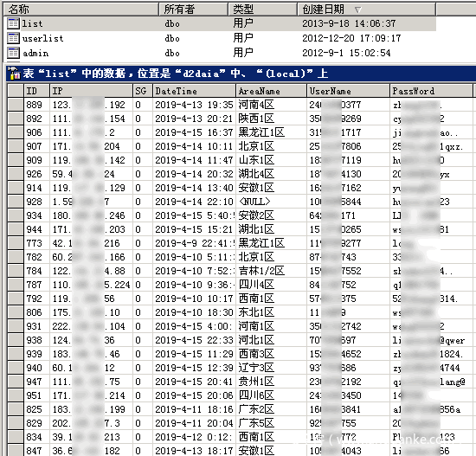Click the AreaName cell 东北1区
Image resolution: width=476 pixels, height=456 pixels.
click(271, 312)
